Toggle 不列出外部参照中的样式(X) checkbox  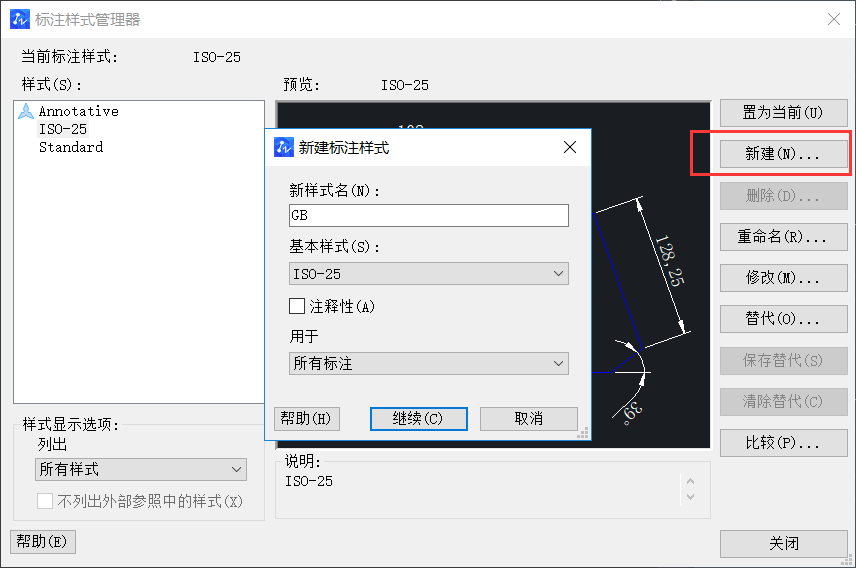click(x=45, y=502)
